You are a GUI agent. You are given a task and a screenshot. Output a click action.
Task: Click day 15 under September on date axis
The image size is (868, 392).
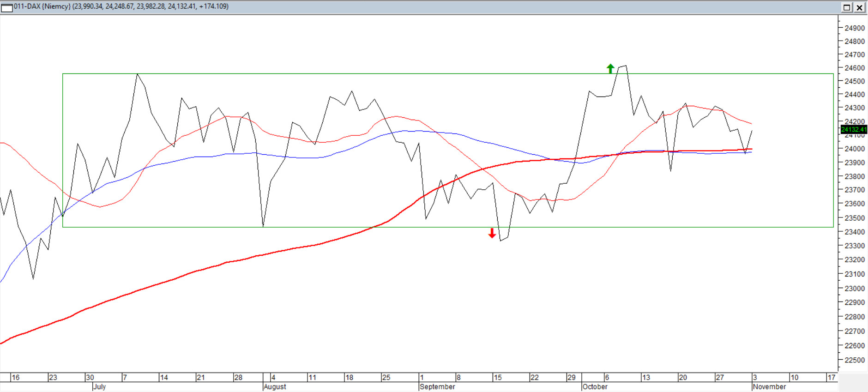pos(497,378)
